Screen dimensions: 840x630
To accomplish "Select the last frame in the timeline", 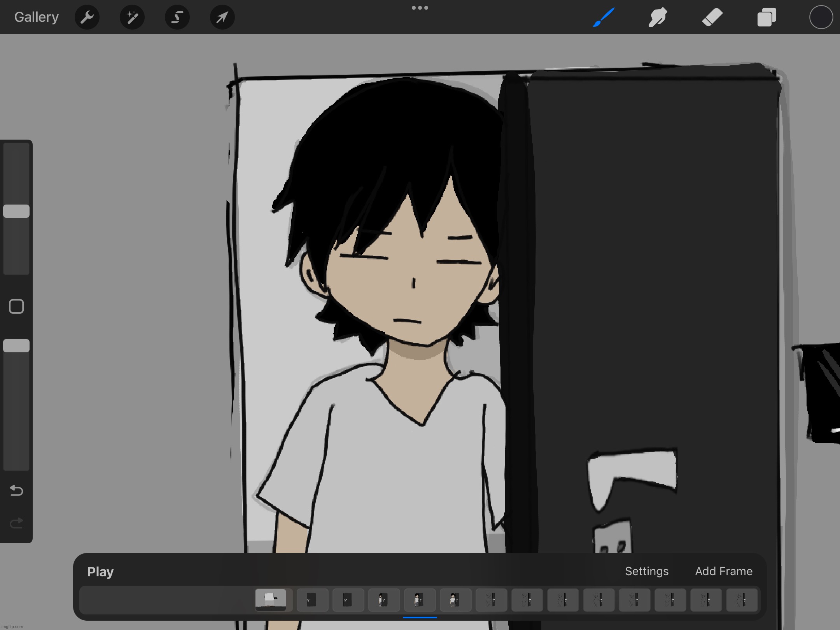I will click(x=742, y=600).
